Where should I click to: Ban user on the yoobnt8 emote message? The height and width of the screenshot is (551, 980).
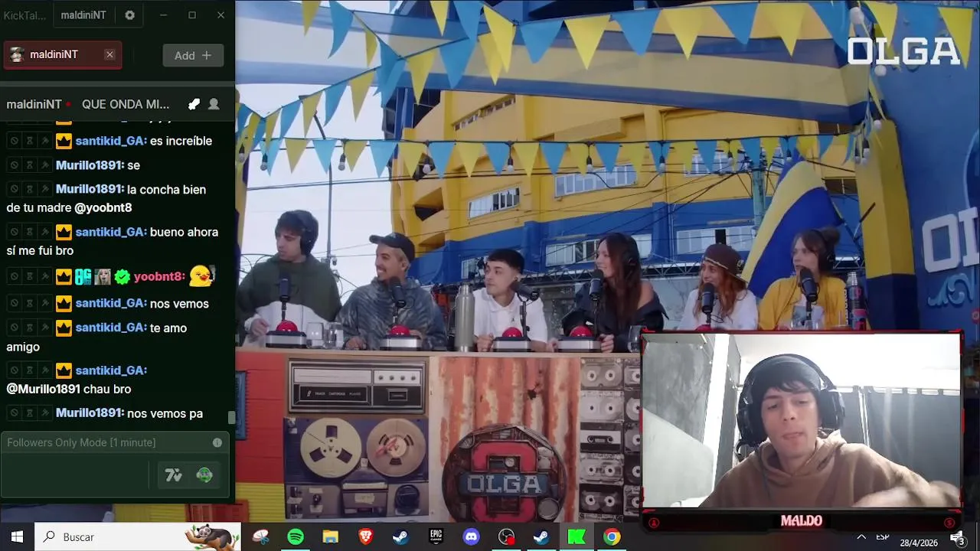tap(14, 276)
